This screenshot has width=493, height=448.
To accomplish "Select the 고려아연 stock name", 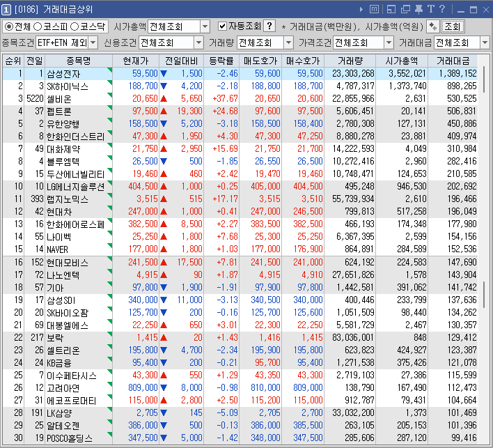I will coord(63,388).
